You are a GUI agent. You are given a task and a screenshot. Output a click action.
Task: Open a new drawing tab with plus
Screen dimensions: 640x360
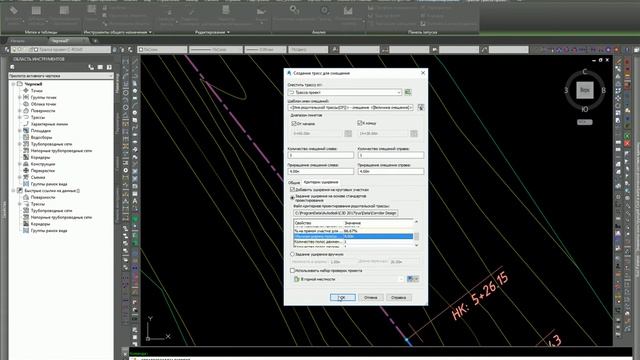(96, 41)
